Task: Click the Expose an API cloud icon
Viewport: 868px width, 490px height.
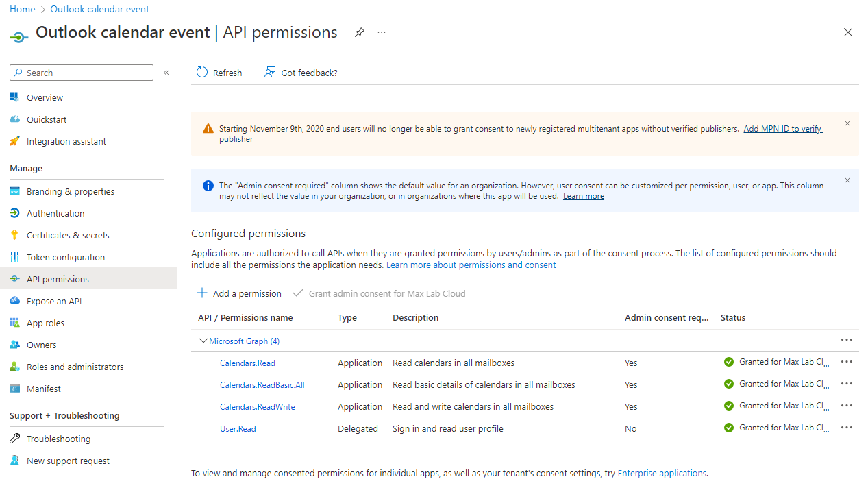Action: tap(14, 301)
